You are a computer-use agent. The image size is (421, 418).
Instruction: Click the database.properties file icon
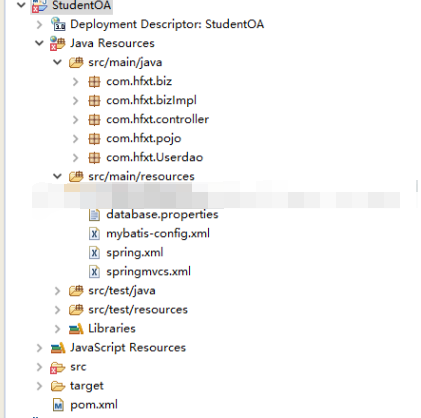pos(94,215)
